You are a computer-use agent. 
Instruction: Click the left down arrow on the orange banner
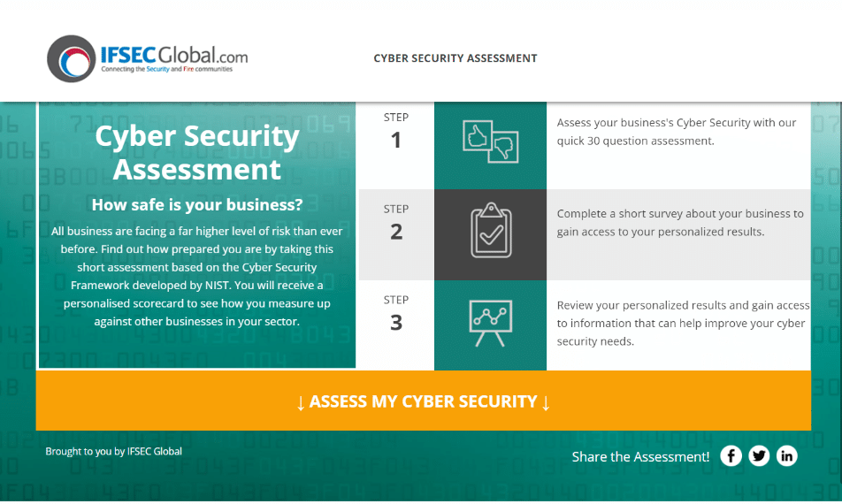coord(301,402)
